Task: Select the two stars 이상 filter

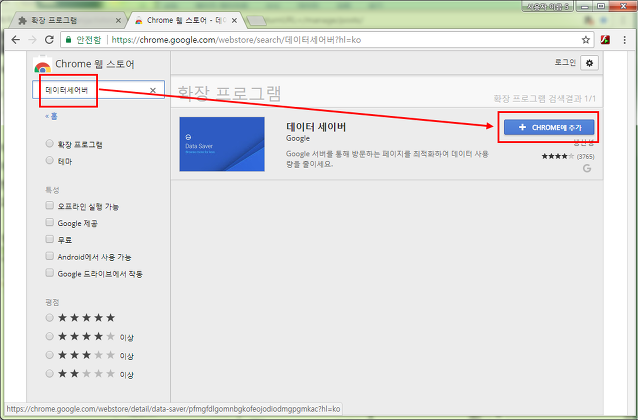Action: tap(49, 373)
